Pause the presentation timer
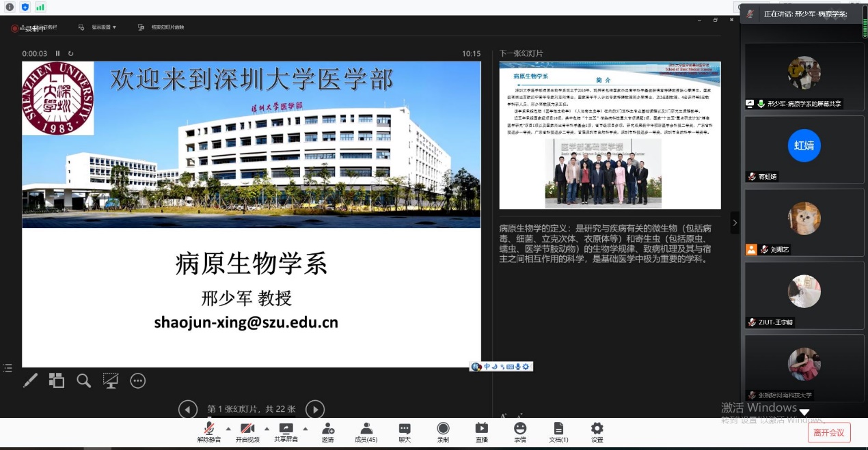Viewport: 868px width, 450px height. [58, 53]
